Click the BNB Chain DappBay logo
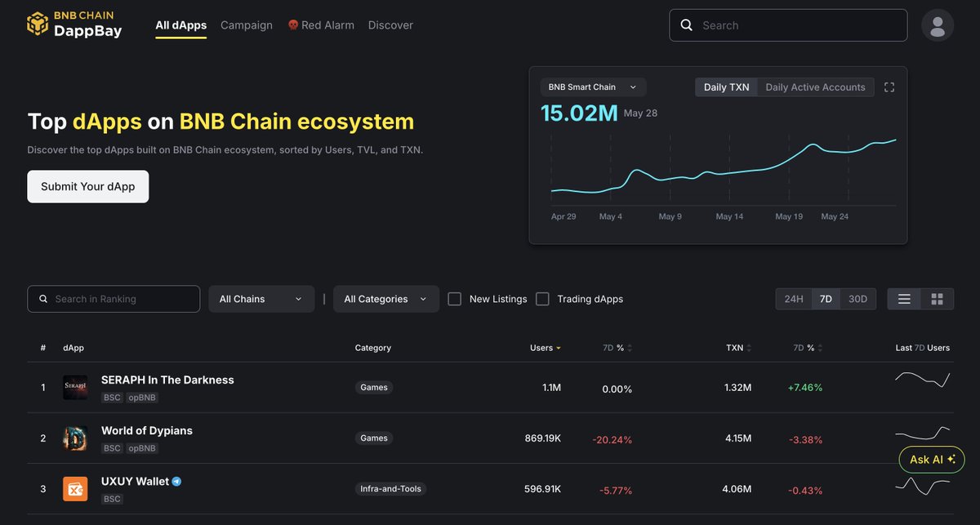 click(x=74, y=24)
